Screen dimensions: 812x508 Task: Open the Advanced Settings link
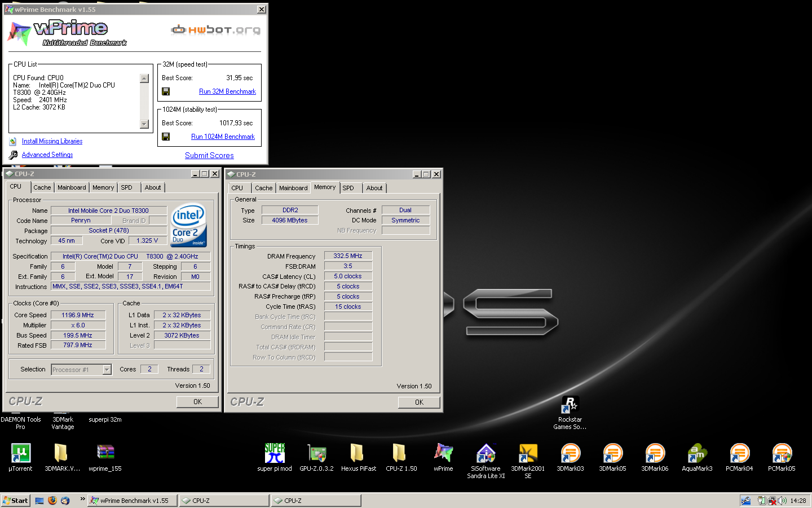point(47,155)
